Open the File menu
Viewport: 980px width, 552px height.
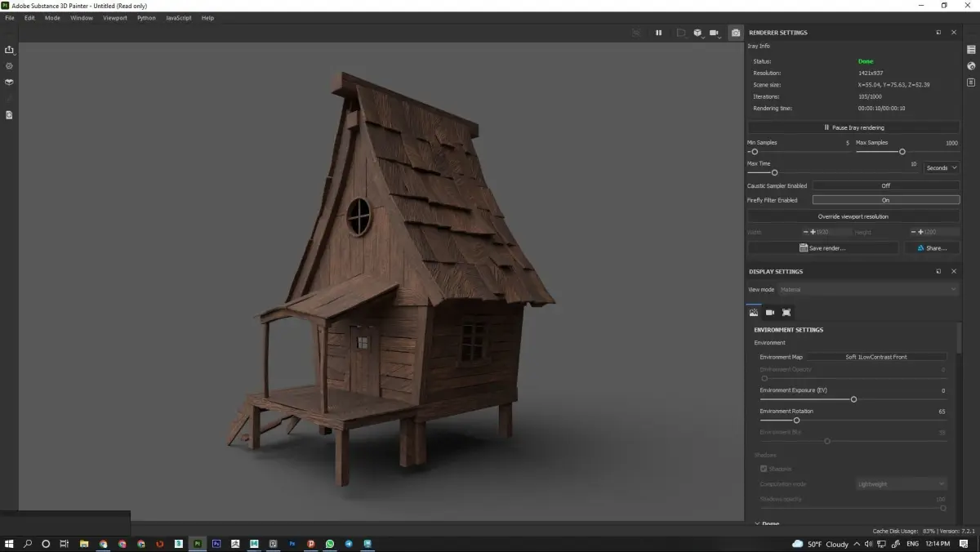pyautogui.click(x=10, y=18)
